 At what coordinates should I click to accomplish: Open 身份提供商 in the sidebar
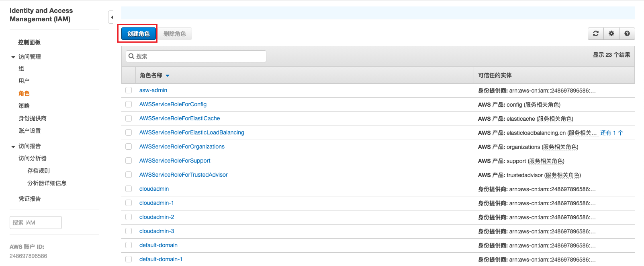(33, 118)
